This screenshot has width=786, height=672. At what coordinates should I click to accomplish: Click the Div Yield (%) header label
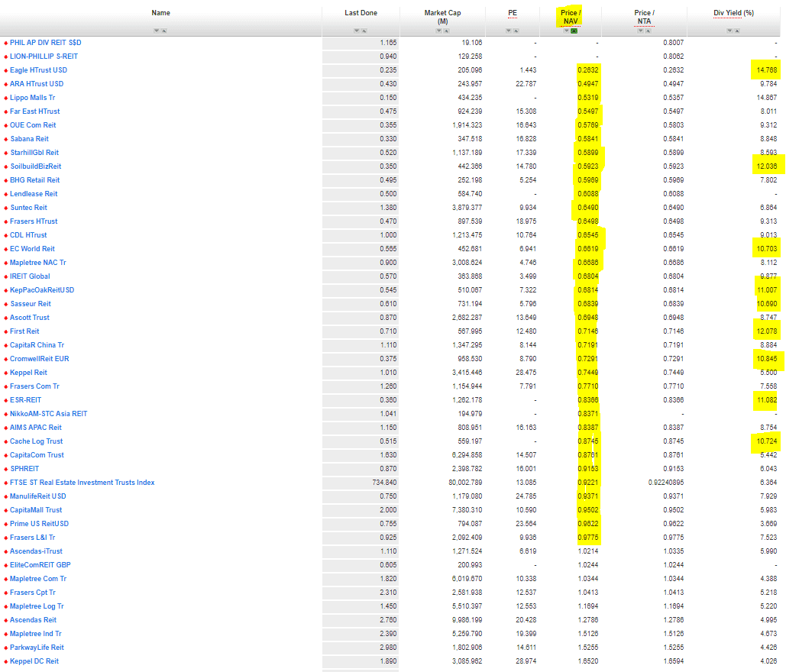click(x=734, y=12)
